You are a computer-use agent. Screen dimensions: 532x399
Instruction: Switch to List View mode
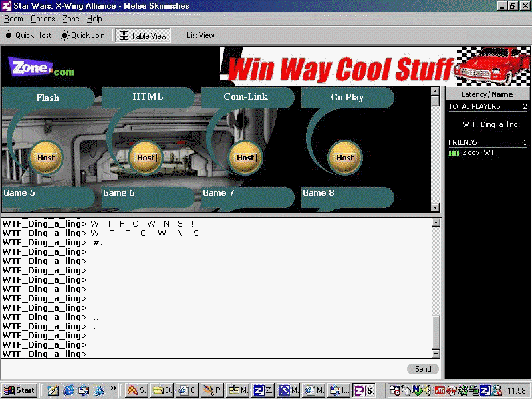click(194, 35)
